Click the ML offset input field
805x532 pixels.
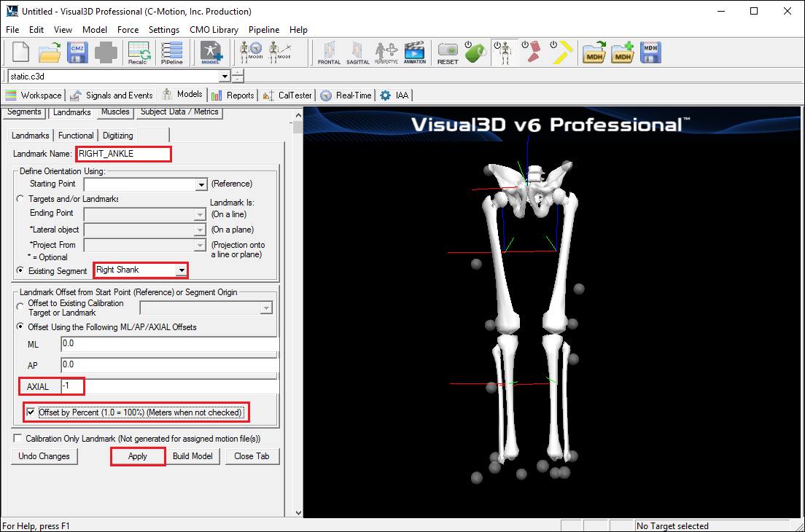point(169,344)
